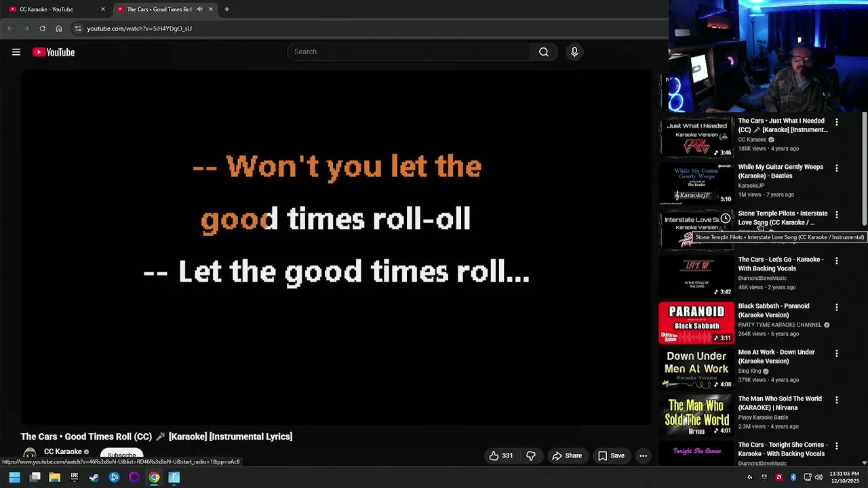Viewport: 868px width, 488px height.
Task: Open The Man Who Sold The World thumbnail
Action: point(696,415)
